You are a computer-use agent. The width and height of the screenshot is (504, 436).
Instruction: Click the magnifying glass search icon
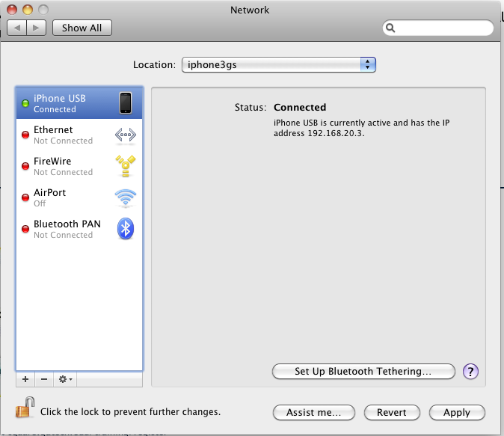[x=390, y=28]
